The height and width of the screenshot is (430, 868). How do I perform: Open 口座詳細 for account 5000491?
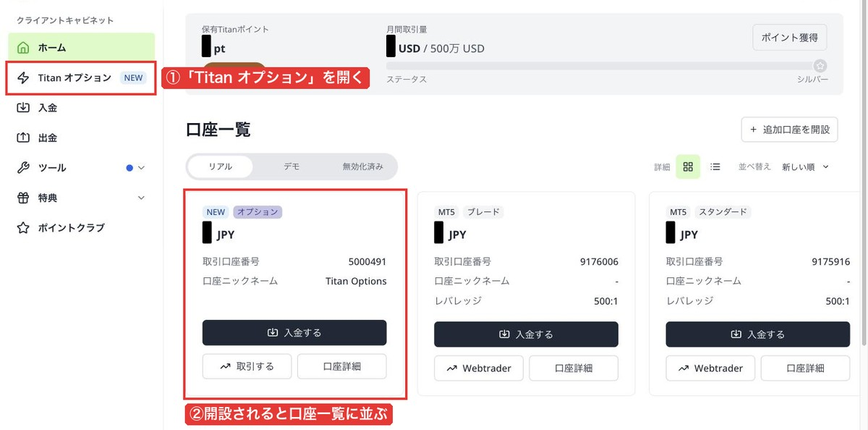point(342,367)
